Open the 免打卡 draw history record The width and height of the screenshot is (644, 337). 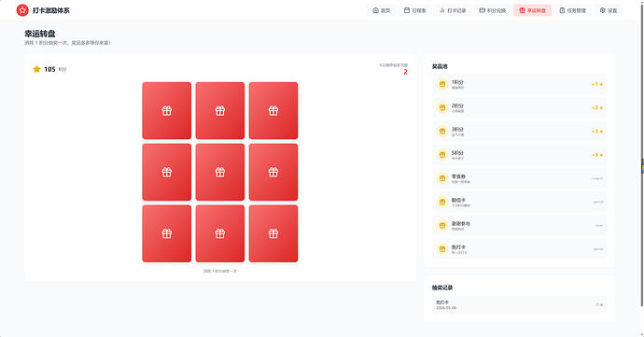(520, 305)
